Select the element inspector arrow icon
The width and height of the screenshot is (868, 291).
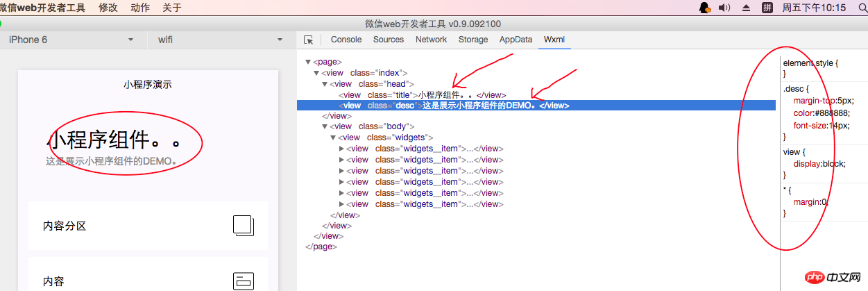pos(309,40)
